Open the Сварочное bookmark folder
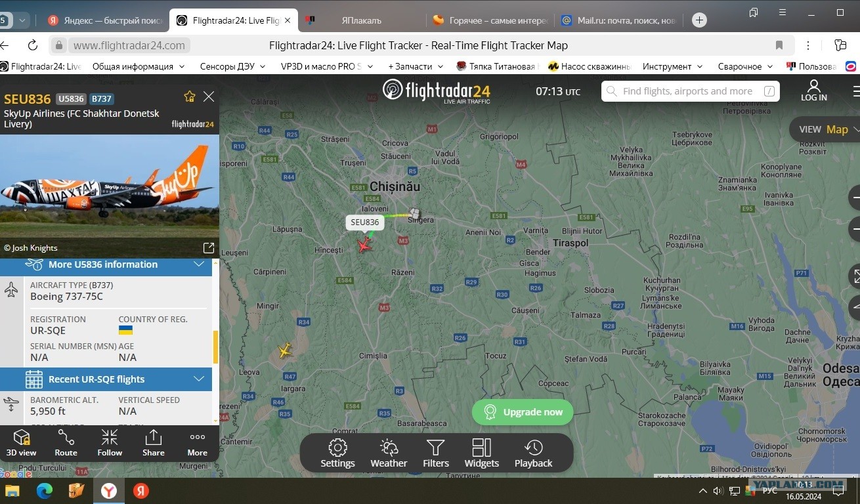This screenshot has height=504, width=860. [x=745, y=66]
